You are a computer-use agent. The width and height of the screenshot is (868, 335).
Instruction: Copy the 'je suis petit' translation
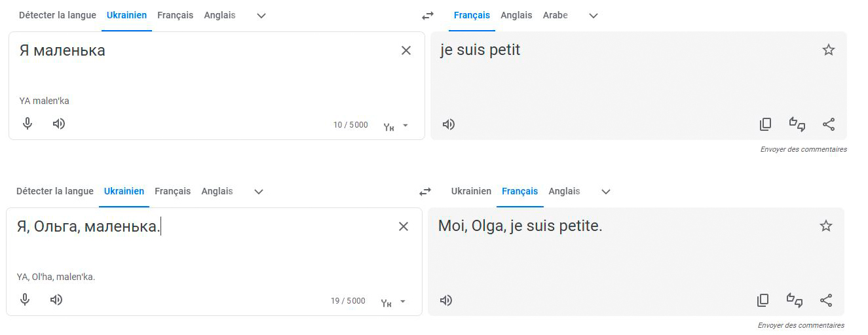(765, 124)
